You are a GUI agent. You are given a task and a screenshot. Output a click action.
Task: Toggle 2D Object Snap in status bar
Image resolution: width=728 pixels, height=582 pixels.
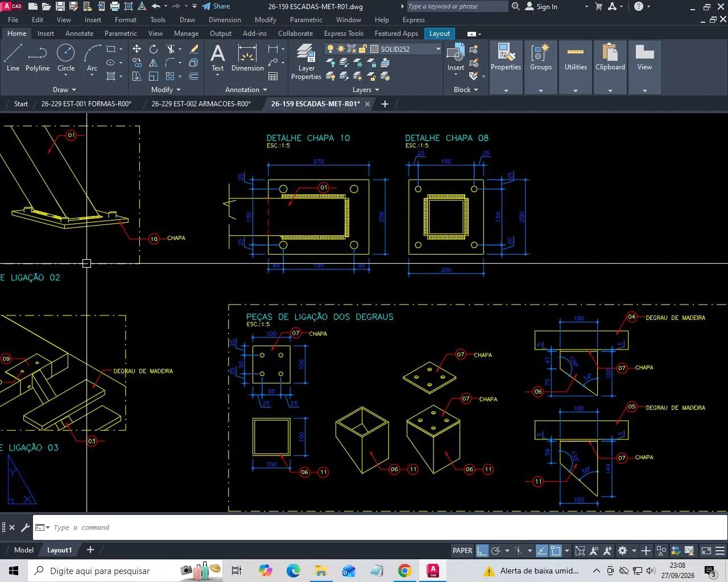click(x=556, y=550)
